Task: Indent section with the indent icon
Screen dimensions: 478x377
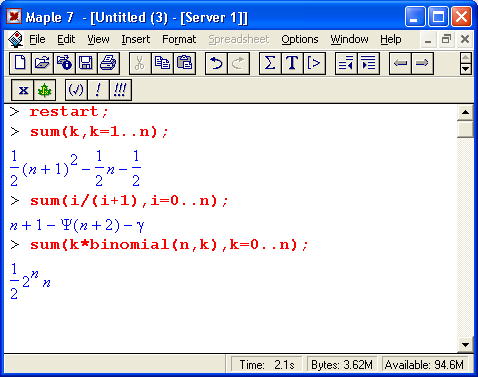Action: tap(368, 63)
